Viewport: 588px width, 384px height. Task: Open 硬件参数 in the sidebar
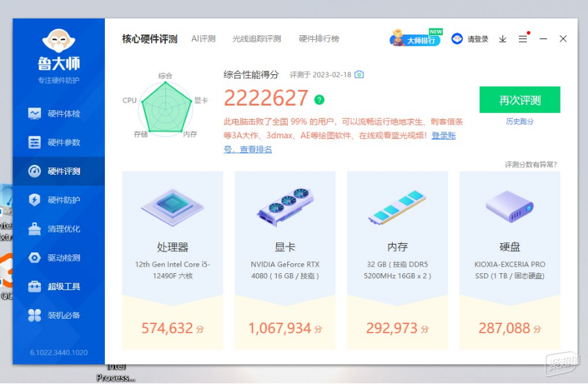(59, 142)
